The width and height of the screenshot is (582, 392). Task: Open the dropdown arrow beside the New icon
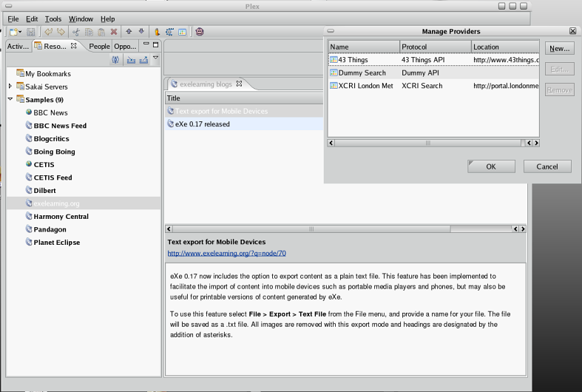(20, 32)
